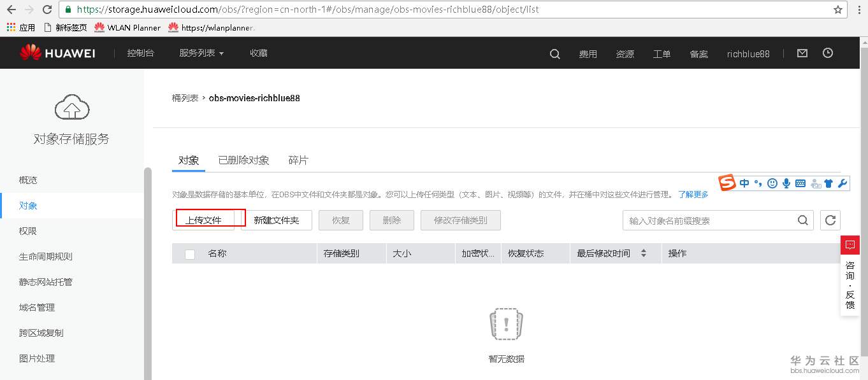Click the browser forward arrow
Viewport: 868px width, 380px height.
[x=29, y=10]
